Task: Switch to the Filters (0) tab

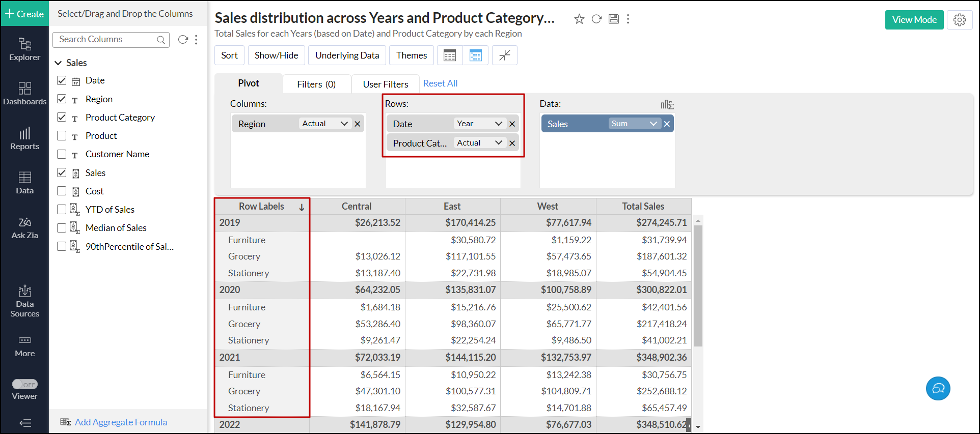Action: tap(316, 84)
